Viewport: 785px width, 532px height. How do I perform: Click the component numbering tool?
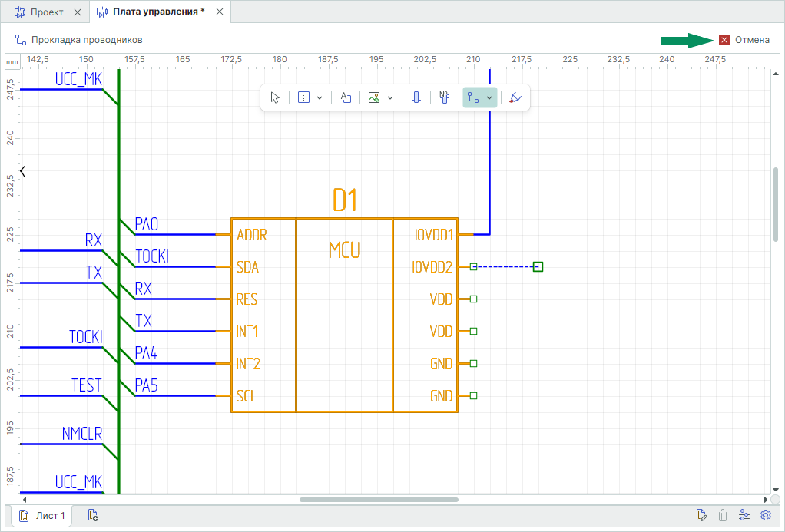tap(444, 97)
